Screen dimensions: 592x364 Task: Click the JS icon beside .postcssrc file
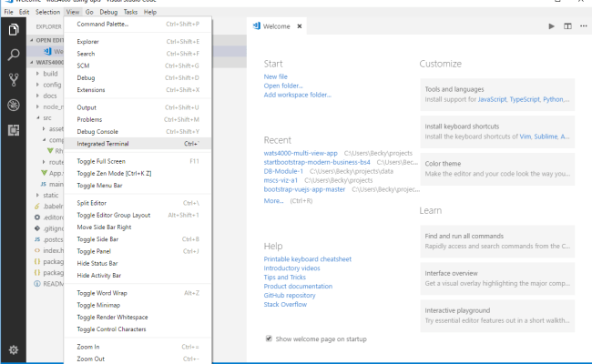[37, 239]
